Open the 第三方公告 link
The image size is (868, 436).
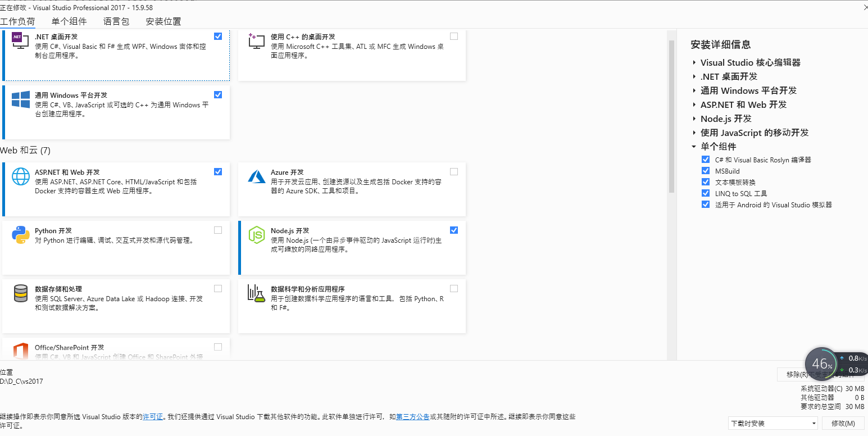413,417
